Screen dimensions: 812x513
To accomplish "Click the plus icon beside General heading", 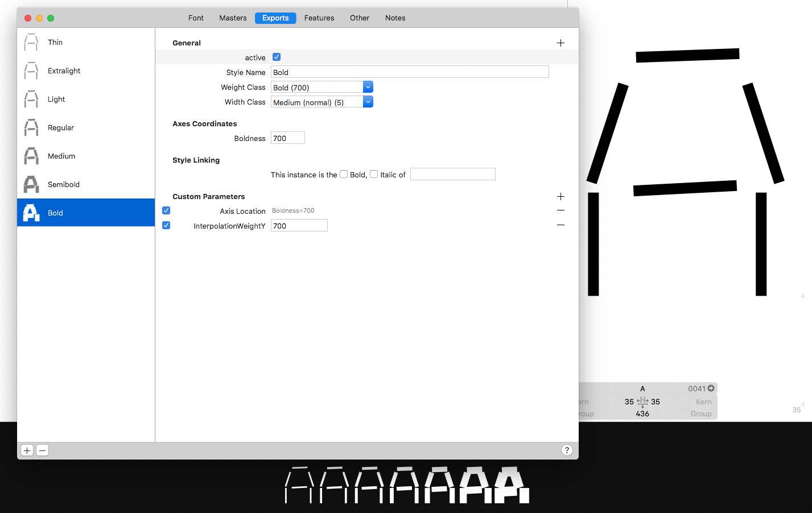I will (560, 43).
